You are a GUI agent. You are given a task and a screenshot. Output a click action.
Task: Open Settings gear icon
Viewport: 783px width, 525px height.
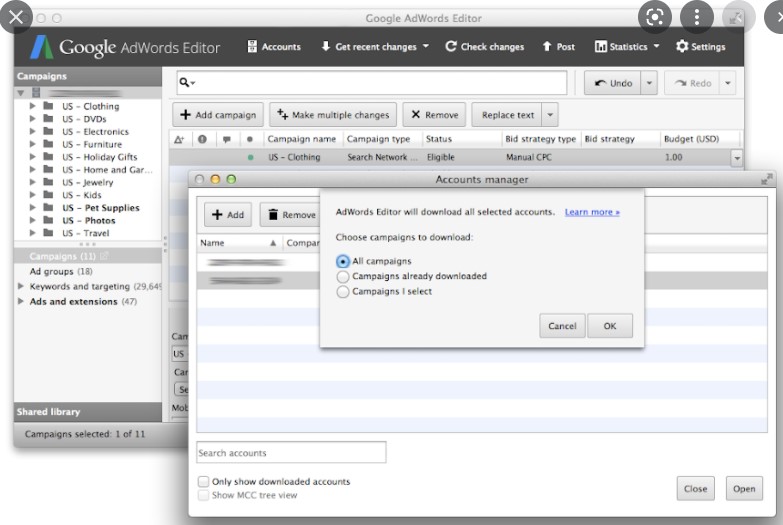click(682, 46)
